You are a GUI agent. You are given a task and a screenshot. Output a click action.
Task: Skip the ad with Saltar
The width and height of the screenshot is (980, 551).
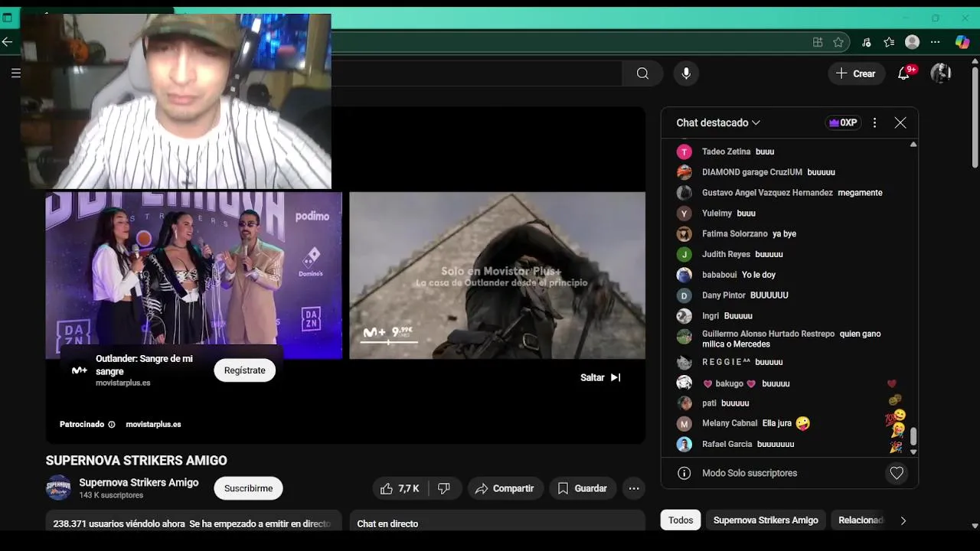pos(601,377)
